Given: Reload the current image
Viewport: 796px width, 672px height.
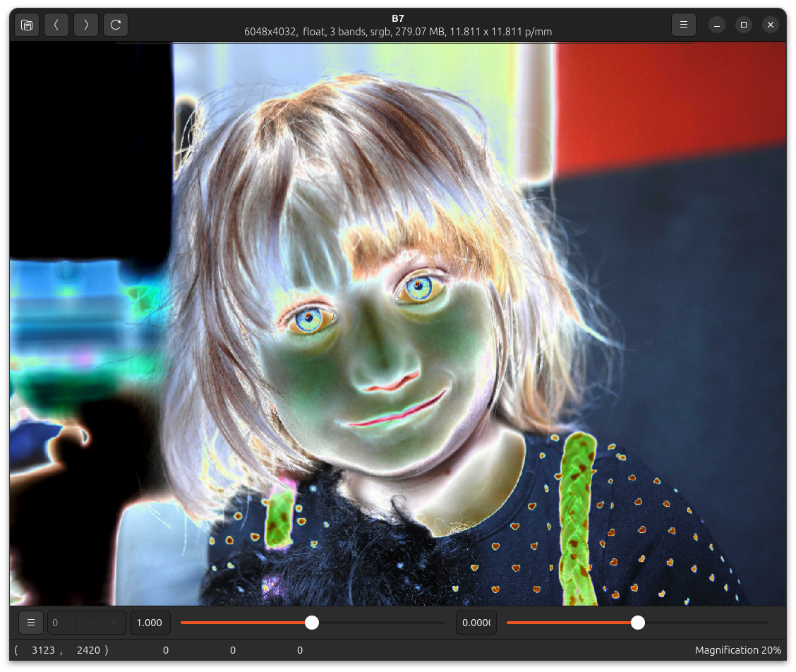Looking at the screenshot, I should point(115,25).
